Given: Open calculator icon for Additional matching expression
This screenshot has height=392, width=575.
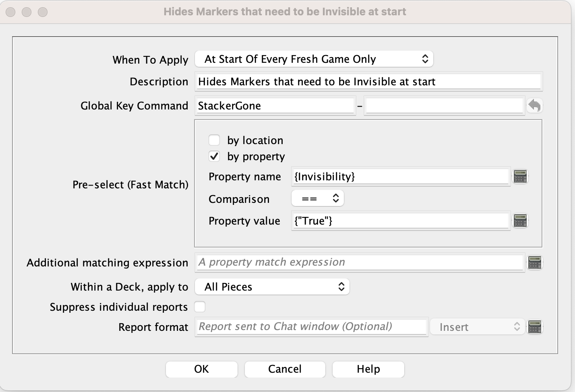Looking at the screenshot, I should click(x=535, y=262).
